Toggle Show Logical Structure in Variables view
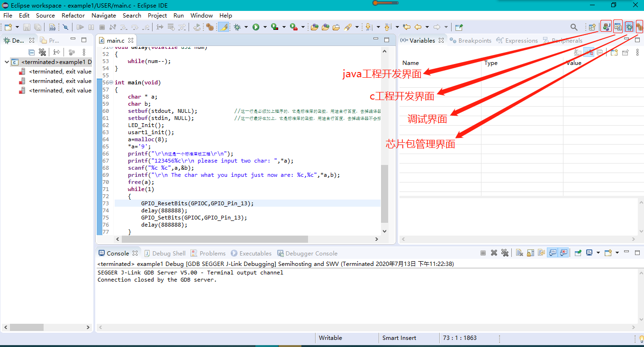644x347 pixels. pyautogui.click(x=589, y=52)
